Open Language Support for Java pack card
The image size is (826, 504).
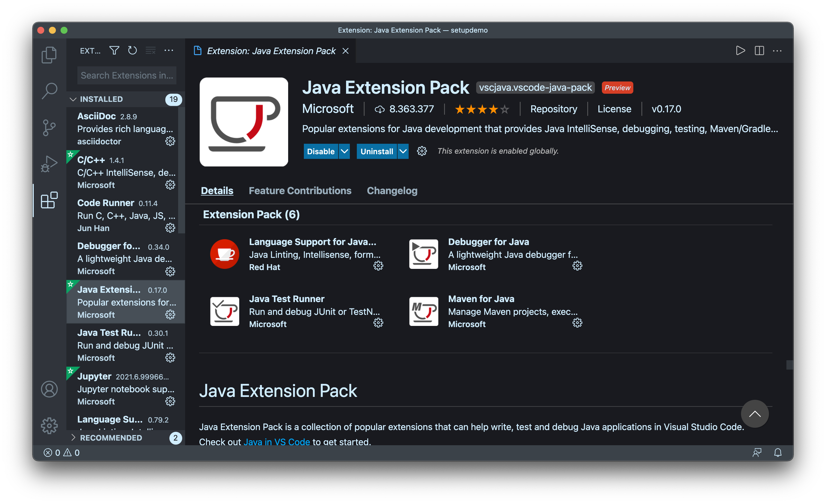coord(312,242)
